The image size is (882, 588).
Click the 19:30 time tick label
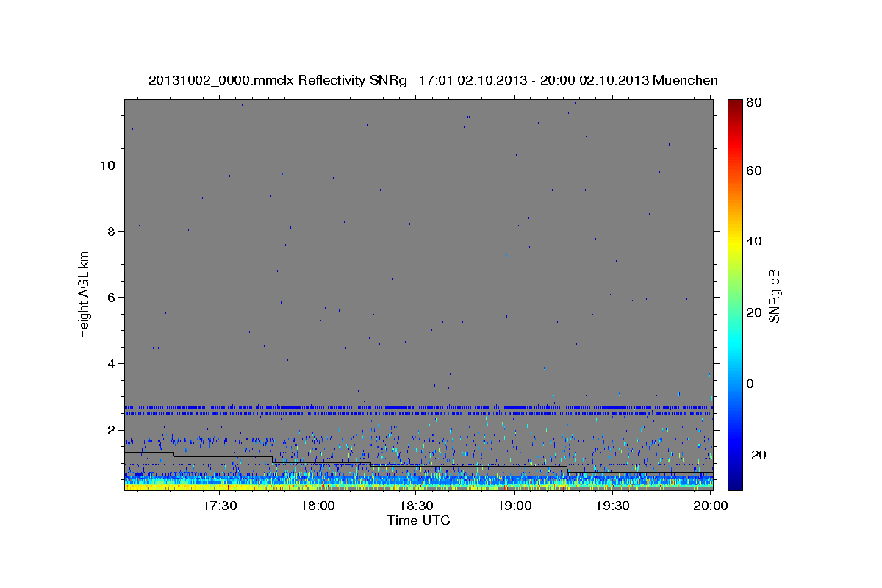coord(613,506)
